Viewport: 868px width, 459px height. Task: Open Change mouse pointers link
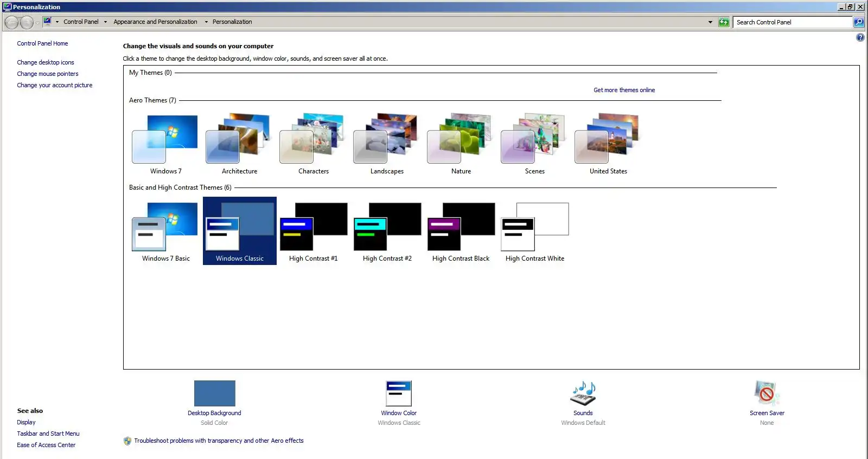coord(48,74)
